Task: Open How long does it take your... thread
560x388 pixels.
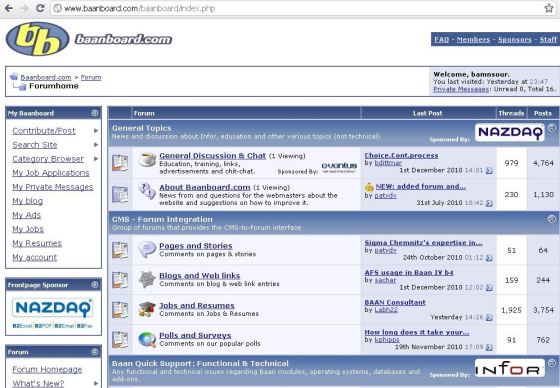Action: click(x=417, y=332)
